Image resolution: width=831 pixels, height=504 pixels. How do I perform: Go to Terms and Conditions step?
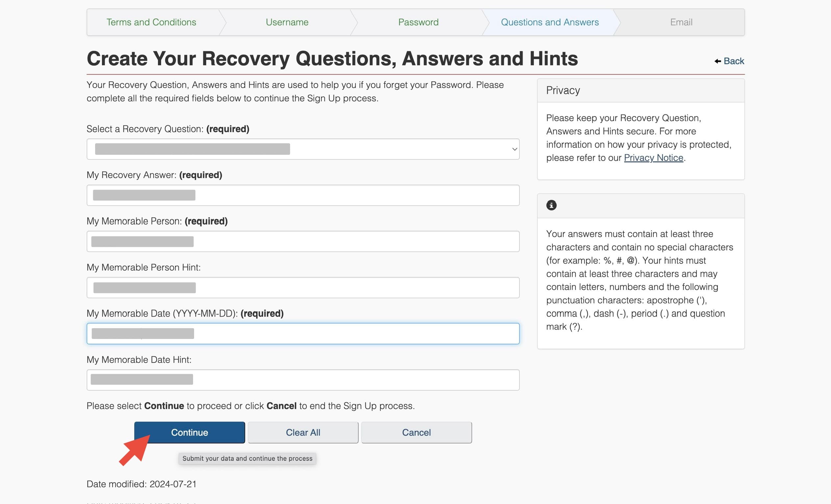(x=151, y=22)
